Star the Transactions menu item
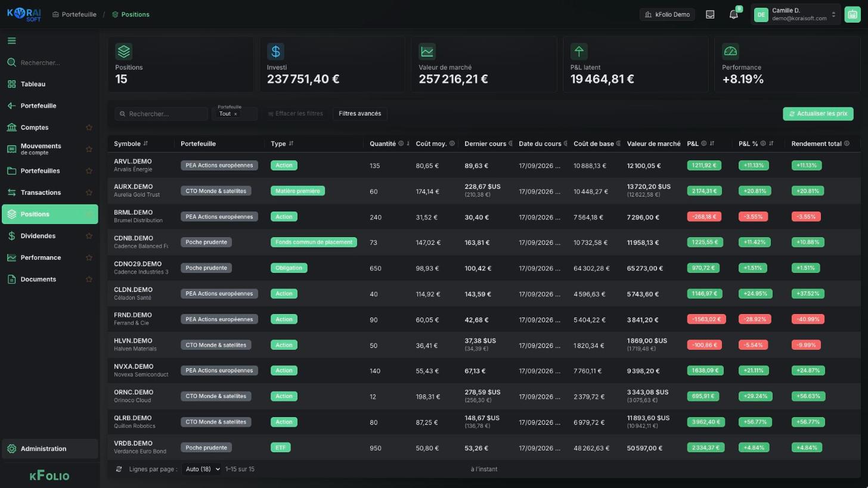The width and height of the screenshot is (868, 488). (89, 192)
